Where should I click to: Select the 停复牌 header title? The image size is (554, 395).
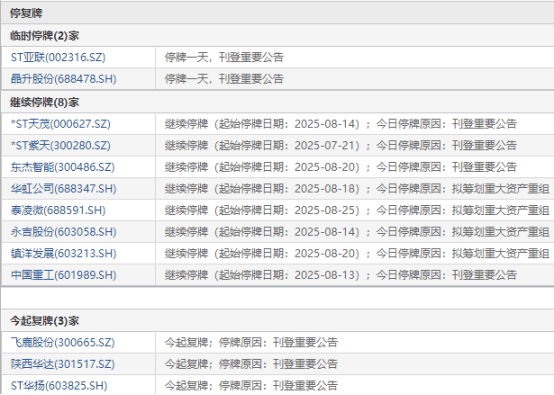click(26, 13)
